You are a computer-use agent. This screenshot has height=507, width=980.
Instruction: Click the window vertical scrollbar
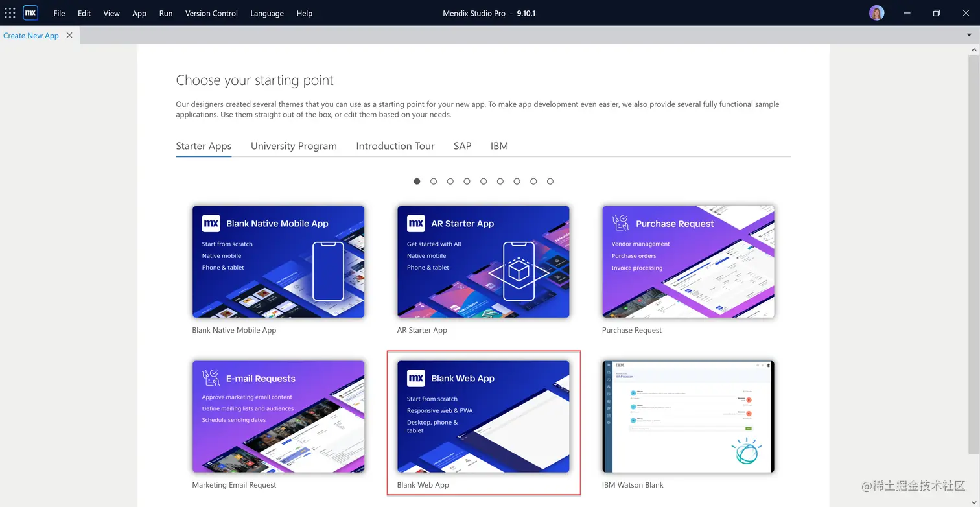(975, 253)
